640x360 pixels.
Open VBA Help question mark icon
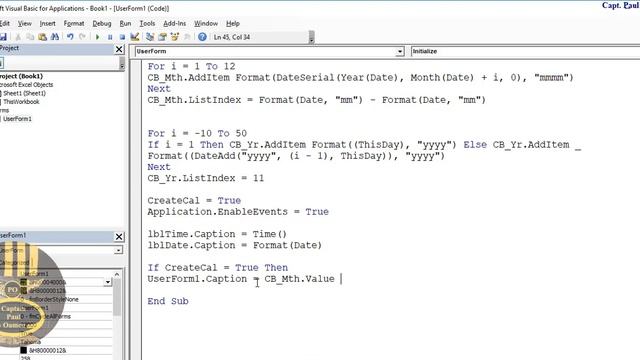click(202, 37)
